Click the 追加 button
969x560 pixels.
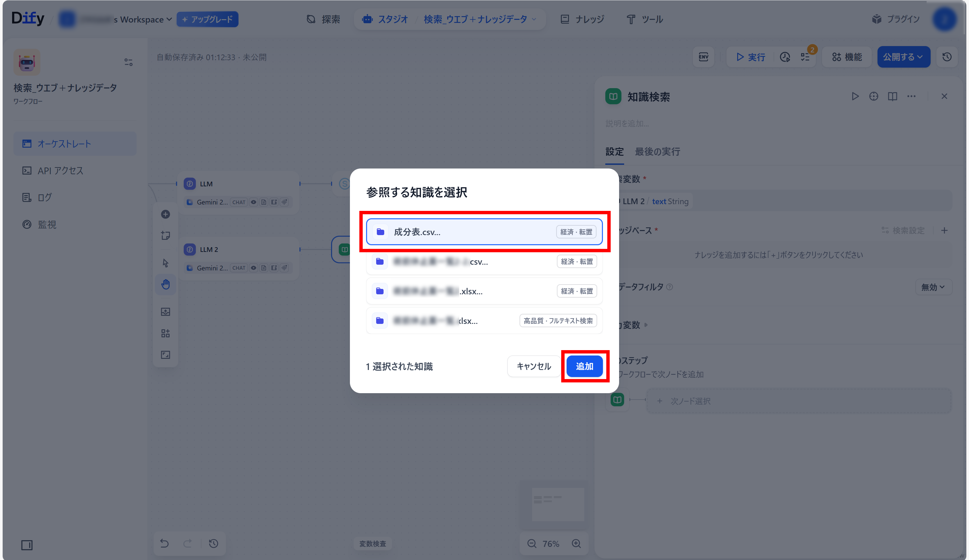(x=584, y=366)
